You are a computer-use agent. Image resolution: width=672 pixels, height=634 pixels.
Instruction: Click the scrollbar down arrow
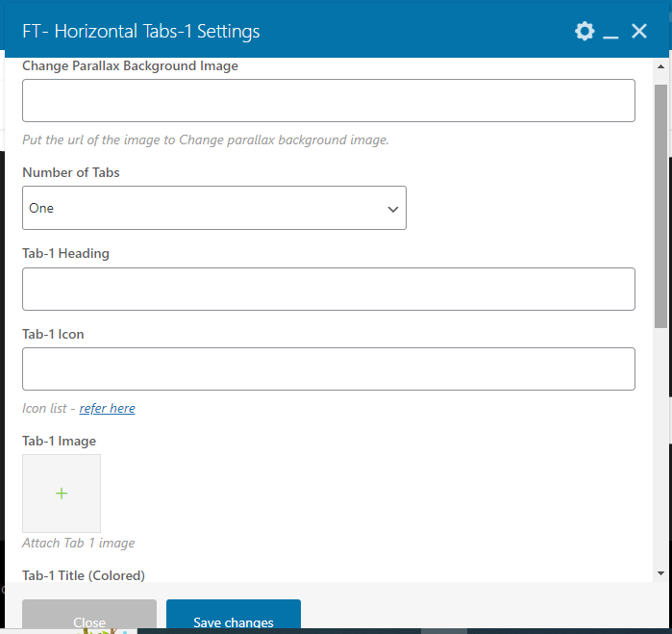click(x=660, y=573)
